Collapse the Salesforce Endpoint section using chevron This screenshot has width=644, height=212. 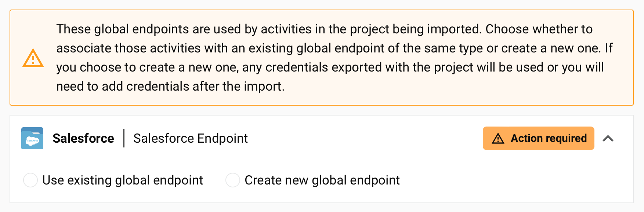[x=608, y=139]
